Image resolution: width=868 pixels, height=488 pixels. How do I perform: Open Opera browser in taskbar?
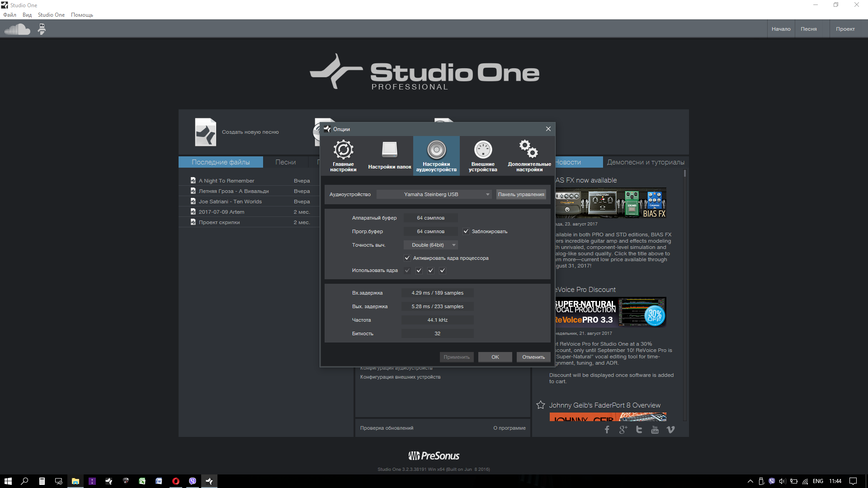(x=176, y=481)
